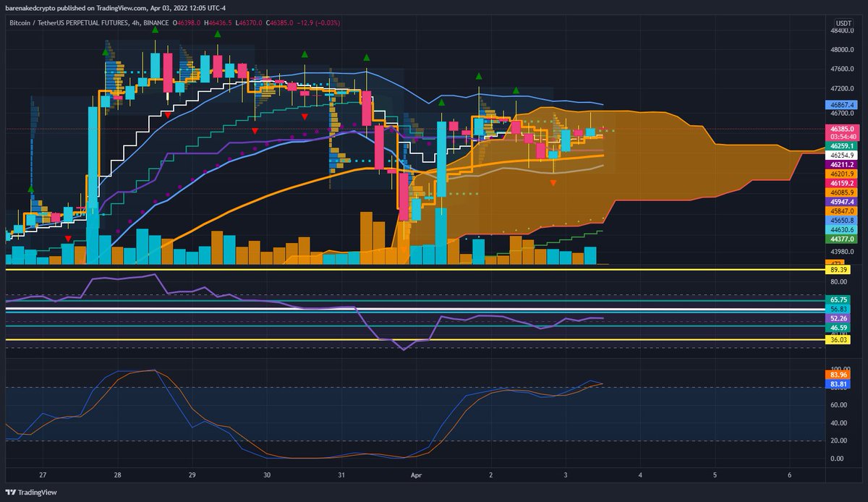Viewport: 868px width, 502px height.
Task: Click the 47600.0 tick on price scale
Action: 843,69
